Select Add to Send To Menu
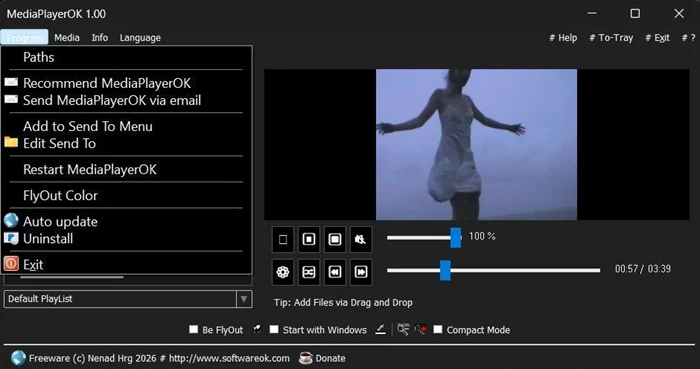 click(x=126, y=126)
